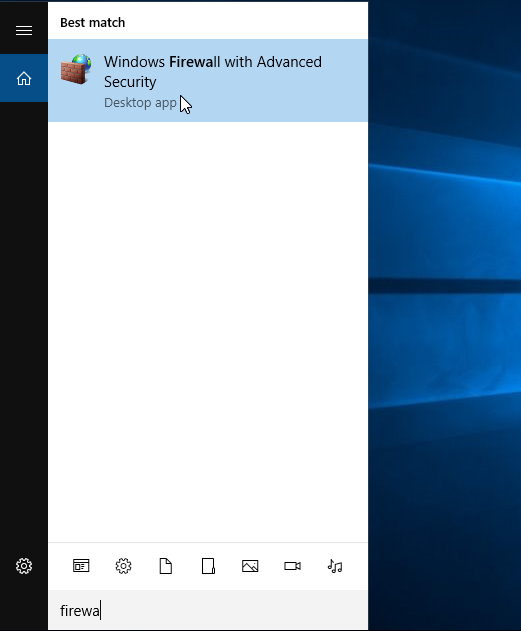Click the "Desktop app" subtitle text
This screenshot has height=631, width=521.
(140, 103)
